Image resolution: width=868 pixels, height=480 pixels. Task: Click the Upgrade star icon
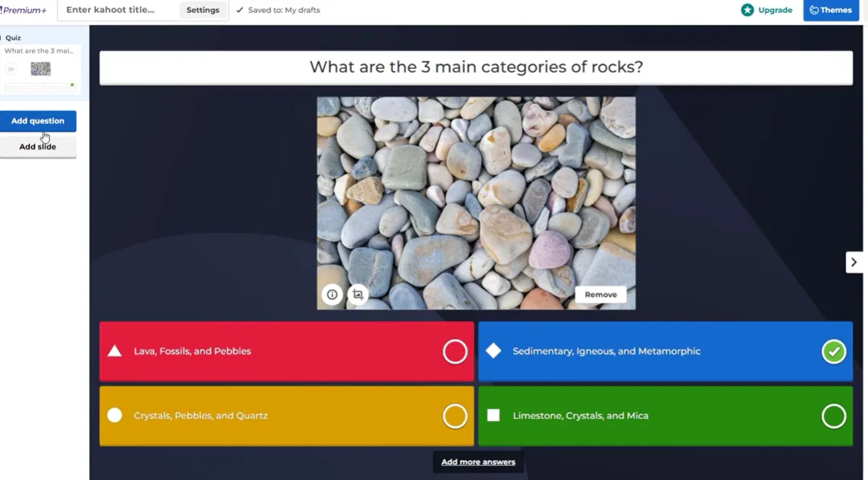[x=747, y=10]
